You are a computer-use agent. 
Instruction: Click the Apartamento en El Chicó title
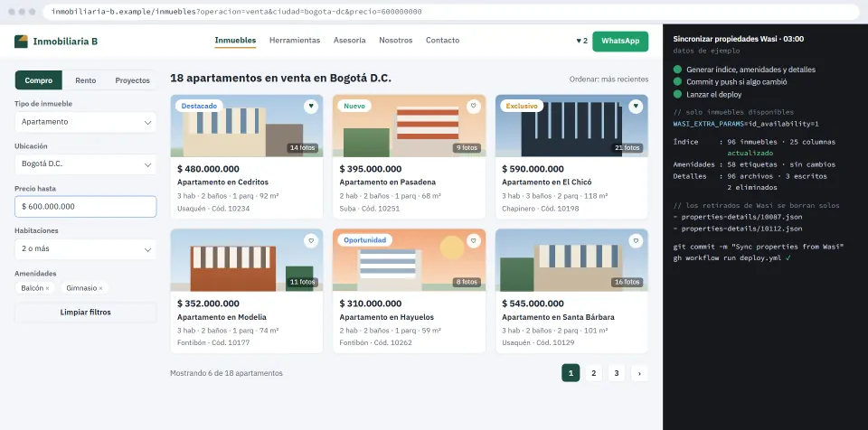pyautogui.click(x=547, y=182)
